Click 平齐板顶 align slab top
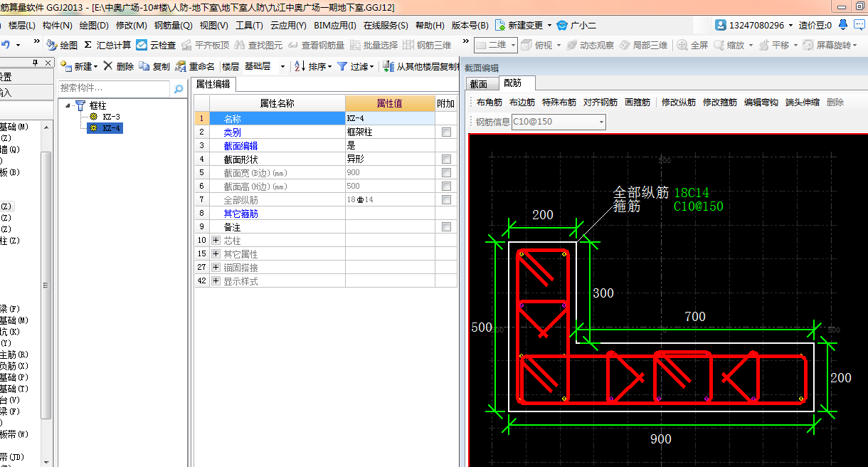This screenshot has height=467, width=868. pos(205,45)
